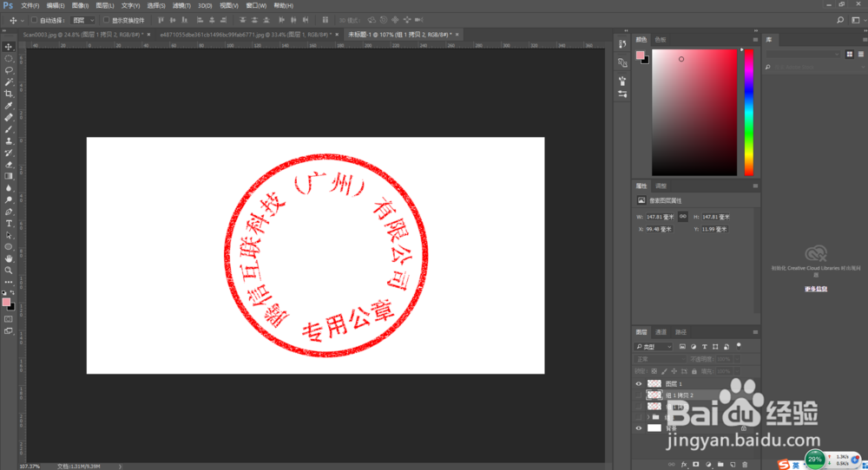Switch to the Scan0003.jpg document tab

[x=83, y=35]
